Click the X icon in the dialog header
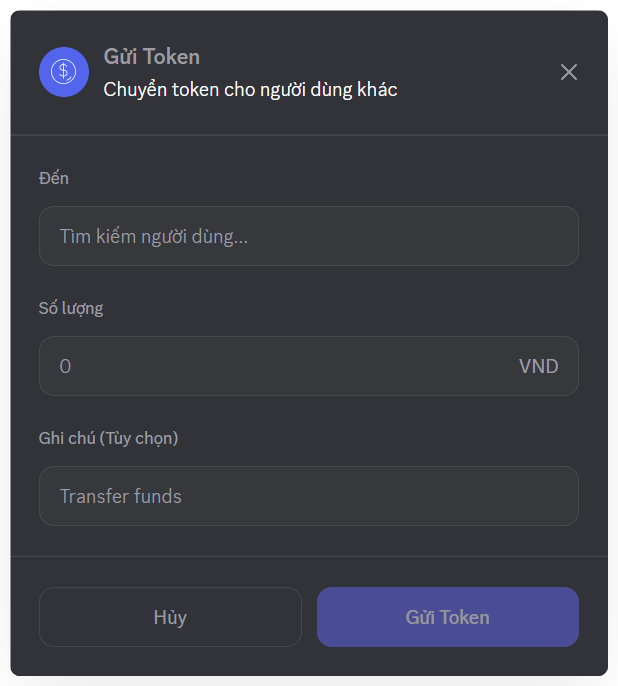The width and height of the screenshot is (618, 686). point(569,72)
